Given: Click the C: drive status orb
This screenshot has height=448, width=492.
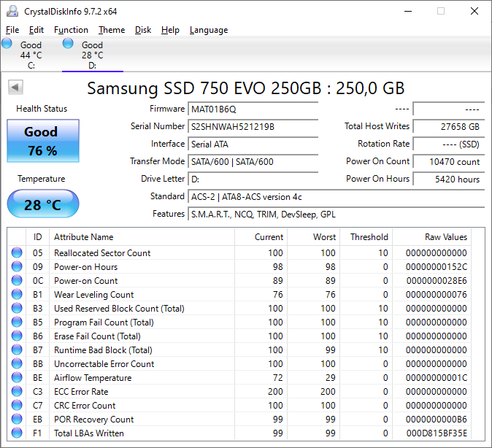Looking at the screenshot, I should tap(7, 44).
